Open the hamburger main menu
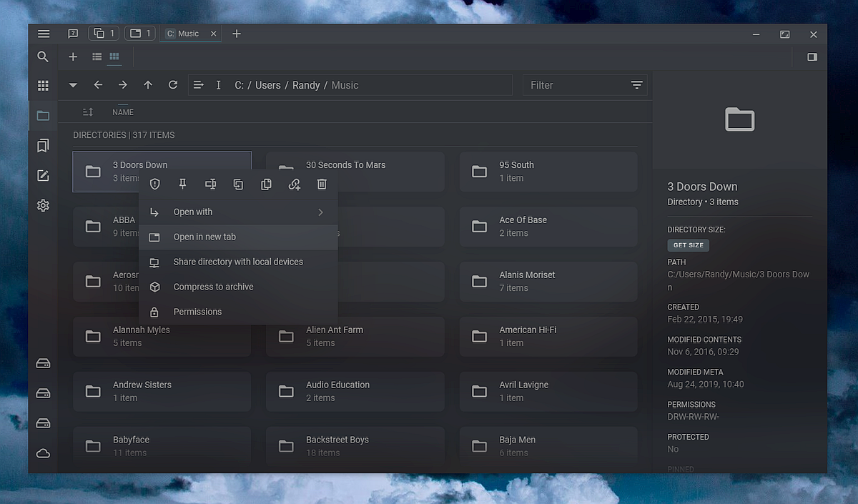This screenshot has width=858, height=504. pyautogui.click(x=44, y=34)
